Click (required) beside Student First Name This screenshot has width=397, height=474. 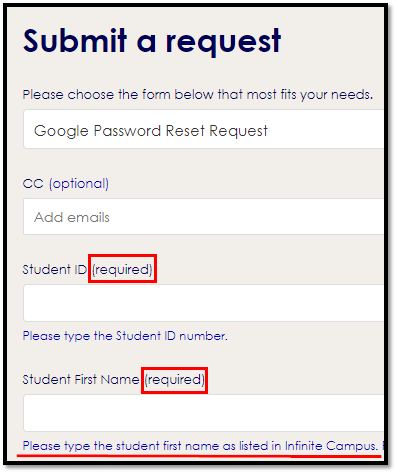coord(174,380)
